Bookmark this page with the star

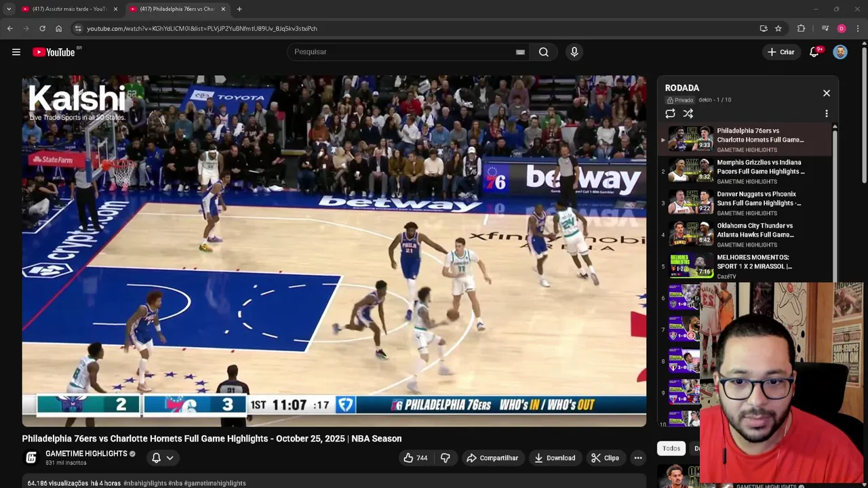[778, 28]
